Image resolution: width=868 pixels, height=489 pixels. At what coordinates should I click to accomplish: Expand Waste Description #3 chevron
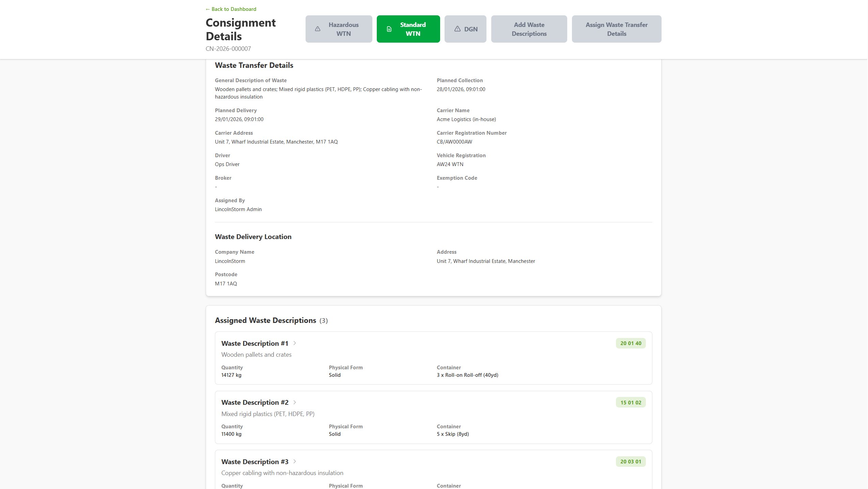295,461
